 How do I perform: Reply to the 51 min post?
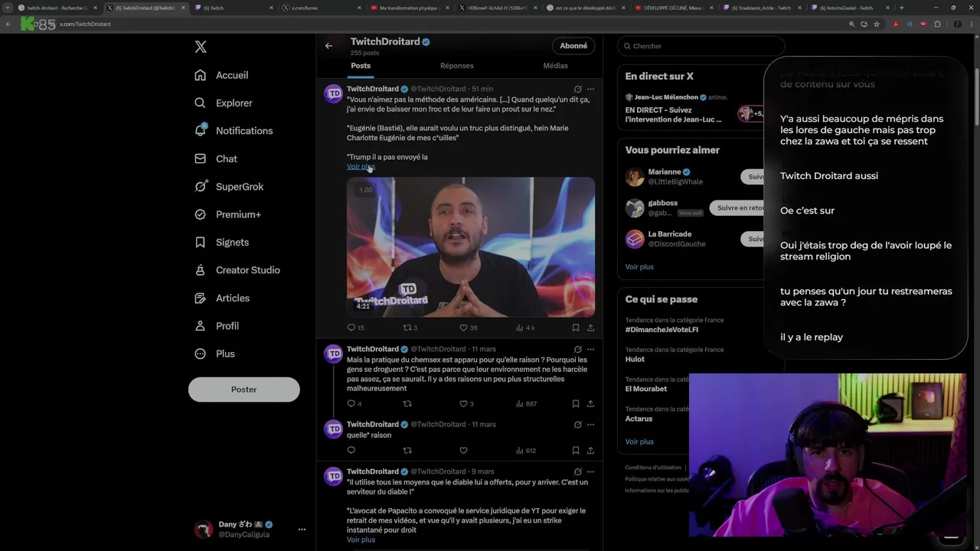point(351,328)
